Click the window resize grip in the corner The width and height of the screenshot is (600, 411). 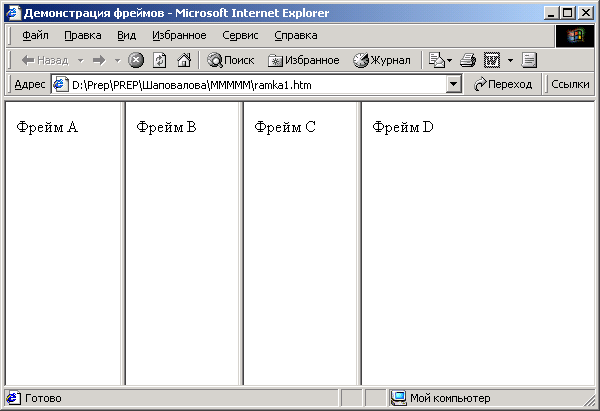click(x=589, y=401)
